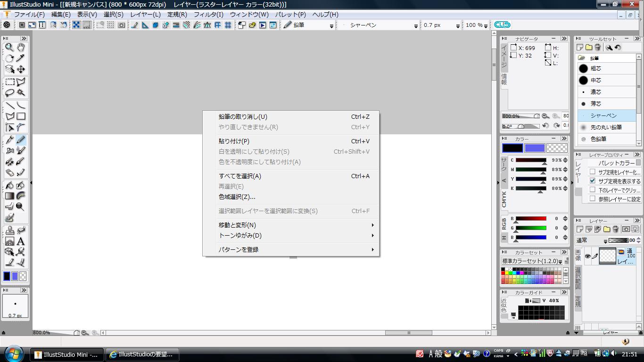Select the 色鉛筆 preset

point(607,139)
